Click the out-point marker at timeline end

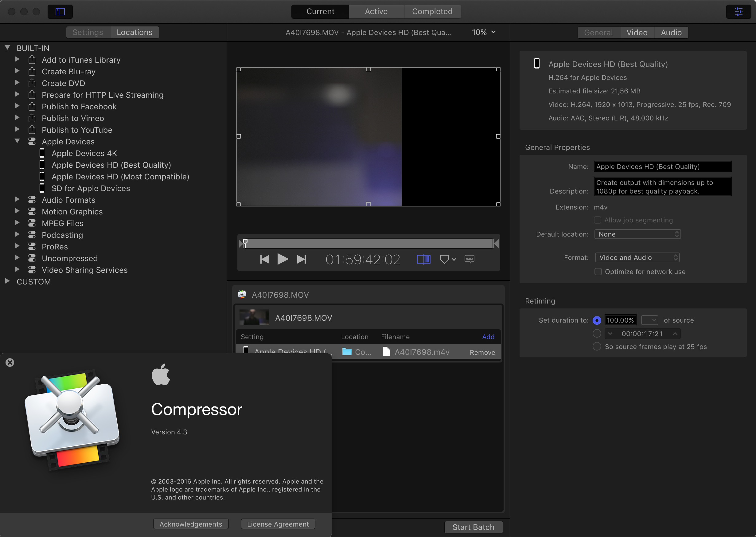(x=496, y=243)
